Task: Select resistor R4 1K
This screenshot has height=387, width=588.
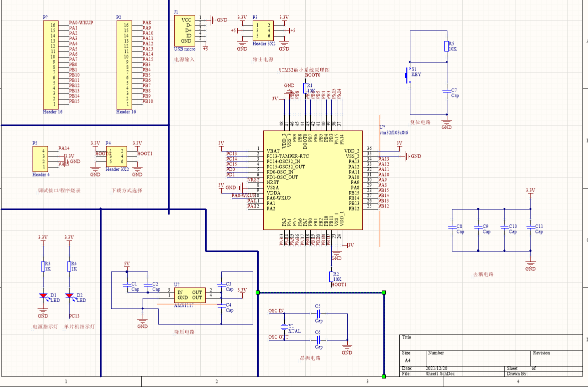Action: (69, 266)
